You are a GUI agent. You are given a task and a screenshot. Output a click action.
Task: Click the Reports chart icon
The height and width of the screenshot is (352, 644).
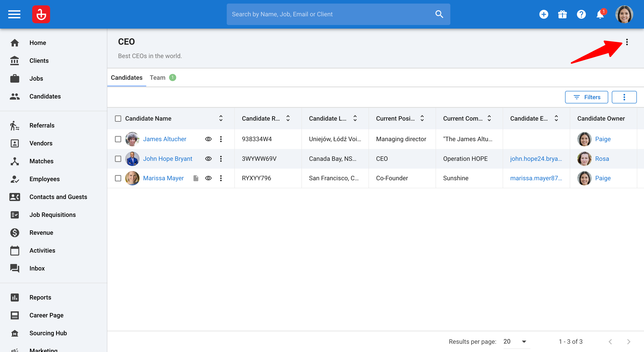click(15, 298)
